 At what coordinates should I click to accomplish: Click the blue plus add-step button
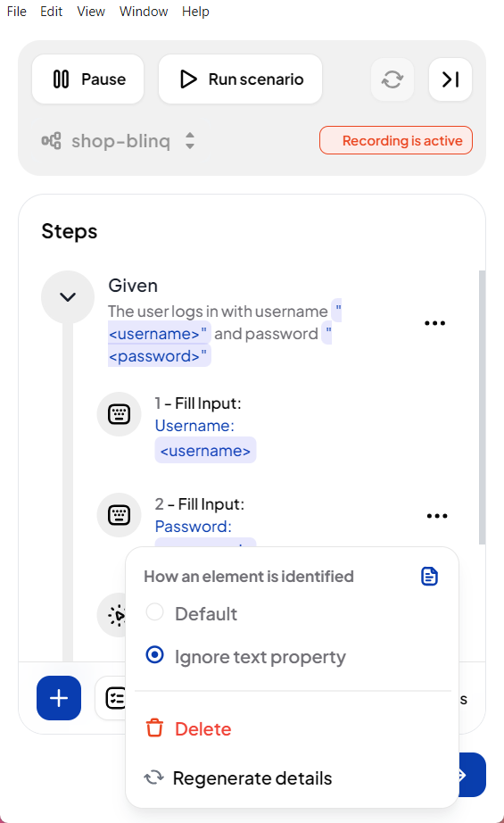click(x=59, y=698)
